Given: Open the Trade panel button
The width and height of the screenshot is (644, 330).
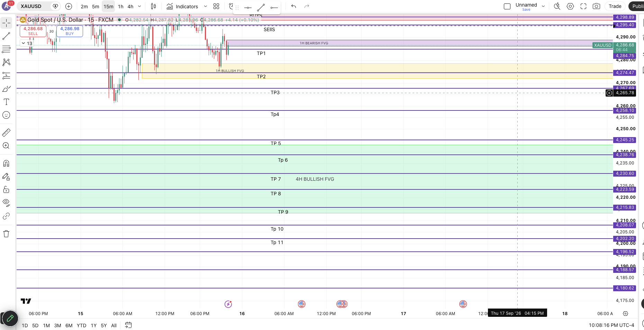Looking at the screenshot, I should tap(615, 6).
